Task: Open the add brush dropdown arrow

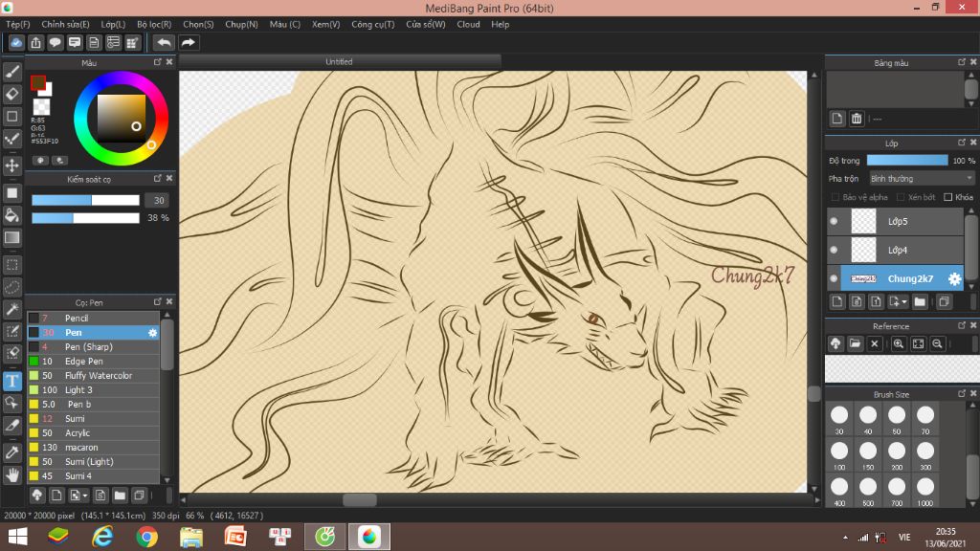Action: click(85, 496)
